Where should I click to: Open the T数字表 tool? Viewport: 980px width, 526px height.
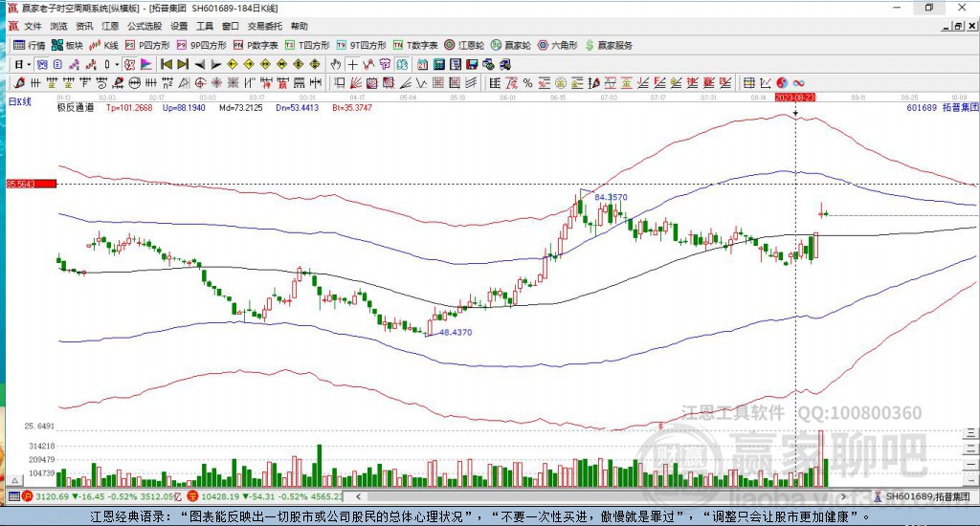(x=415, y=45)
